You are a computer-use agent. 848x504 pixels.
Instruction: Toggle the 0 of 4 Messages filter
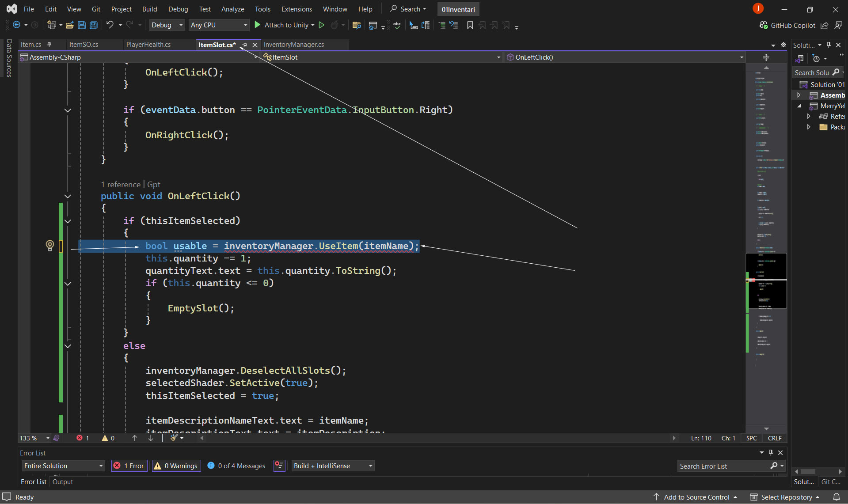click(236, 466)
